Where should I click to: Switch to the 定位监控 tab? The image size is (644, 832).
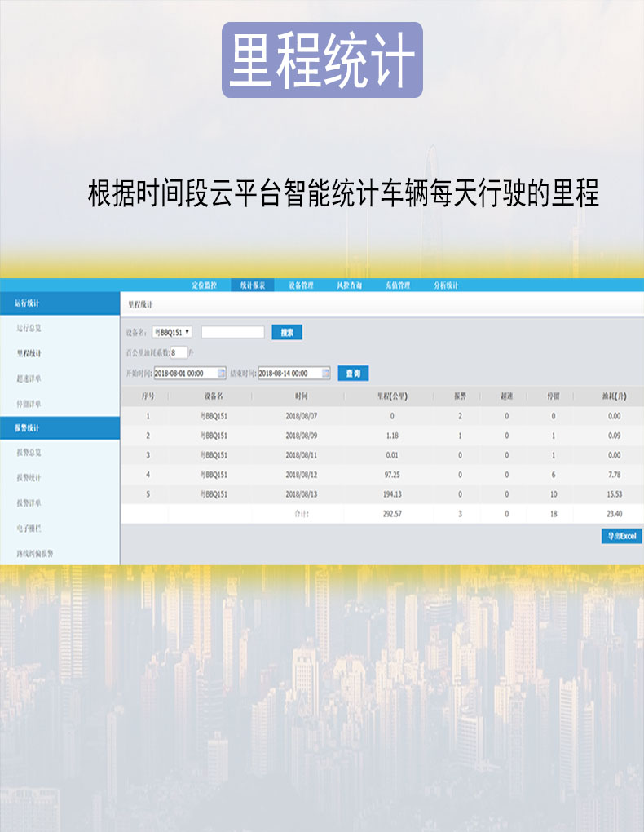[x=205, y=285]
